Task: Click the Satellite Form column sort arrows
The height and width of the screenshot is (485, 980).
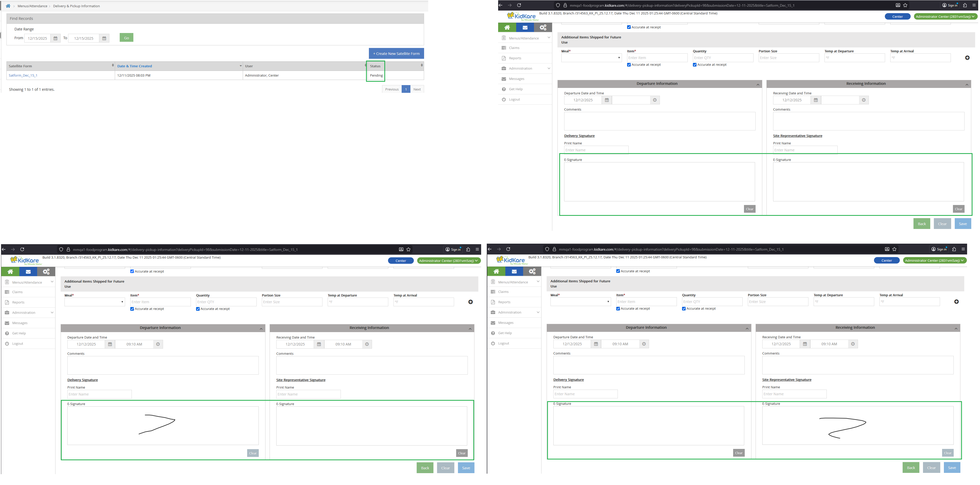Action: point(113,65)
